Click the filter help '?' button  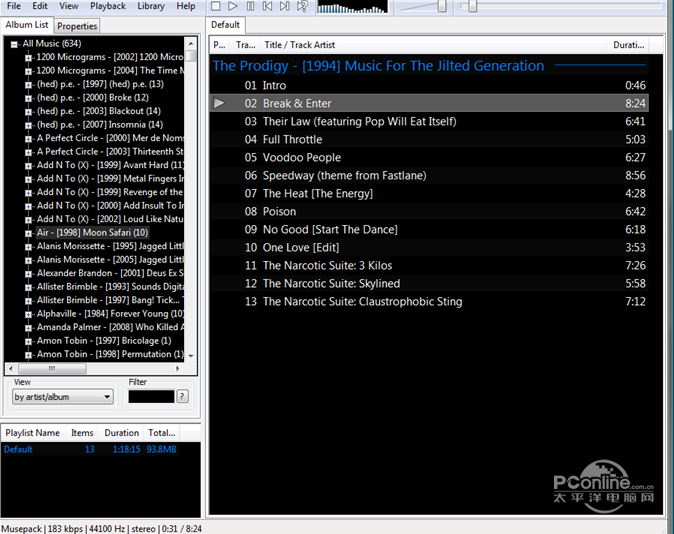(183, 396)
